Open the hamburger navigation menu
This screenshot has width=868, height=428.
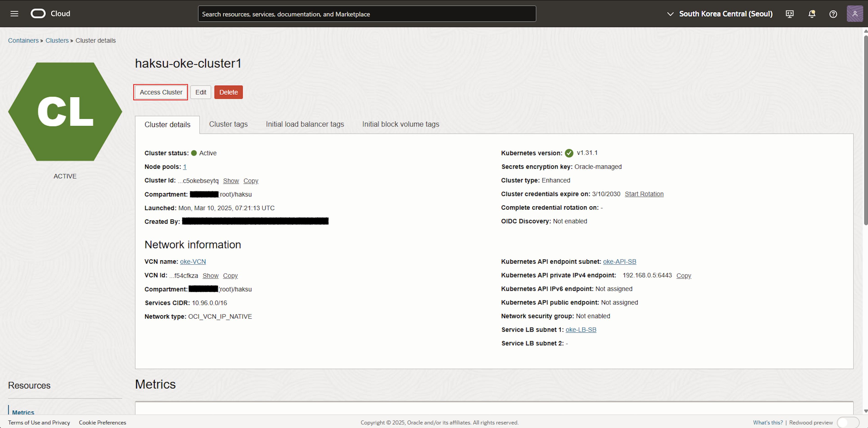click(x=14, y=14)
